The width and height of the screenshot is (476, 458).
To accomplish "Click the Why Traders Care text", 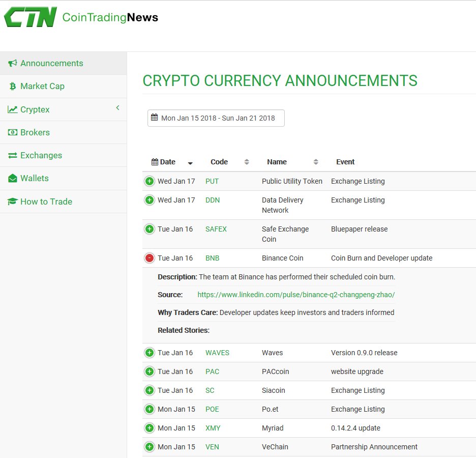I will (x=276, y=312).
